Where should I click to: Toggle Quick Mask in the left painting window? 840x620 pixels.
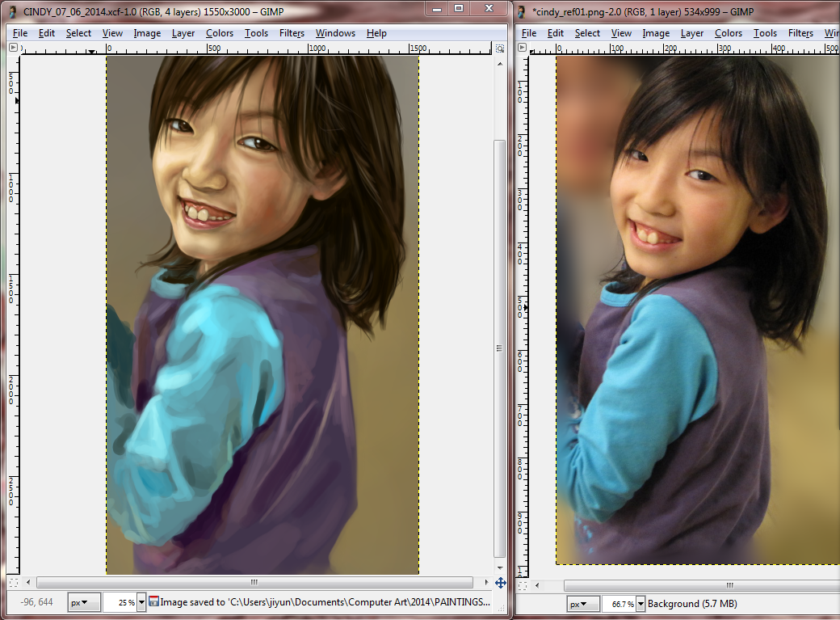pos(13,582)
